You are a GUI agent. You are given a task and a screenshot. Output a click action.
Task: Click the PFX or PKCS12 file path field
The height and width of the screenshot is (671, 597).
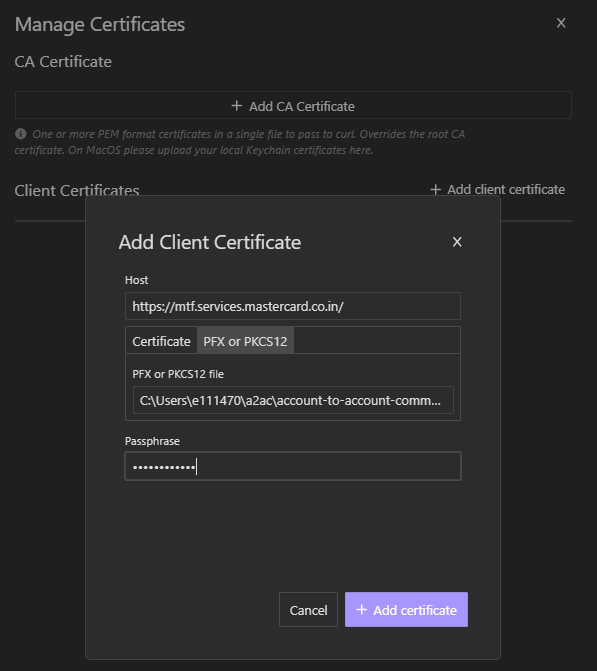[293, 400]
